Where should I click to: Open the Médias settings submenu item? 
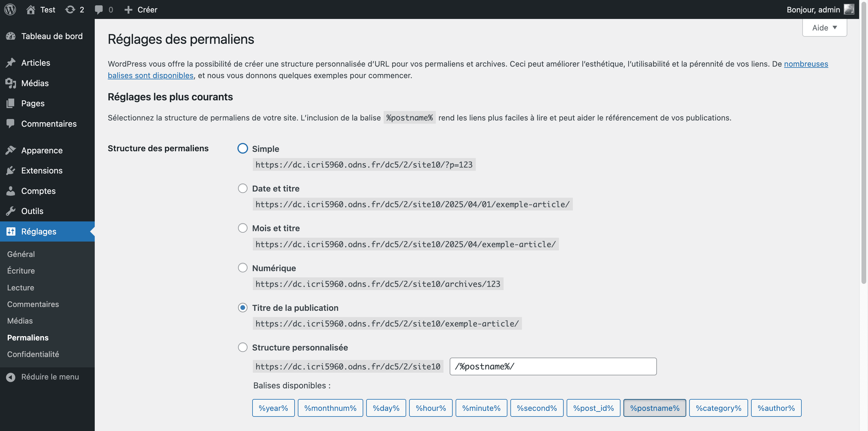pos(20,321)
